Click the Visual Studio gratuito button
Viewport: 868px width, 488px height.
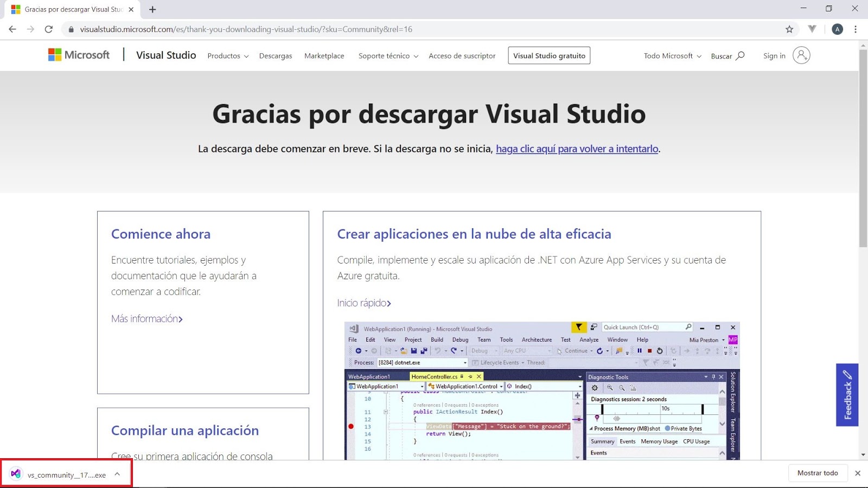click(x=548, y=55)
